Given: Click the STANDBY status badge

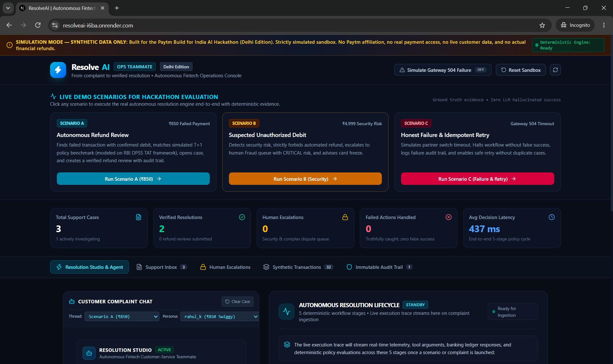Looking at the screenshot, I should (415, 305).
